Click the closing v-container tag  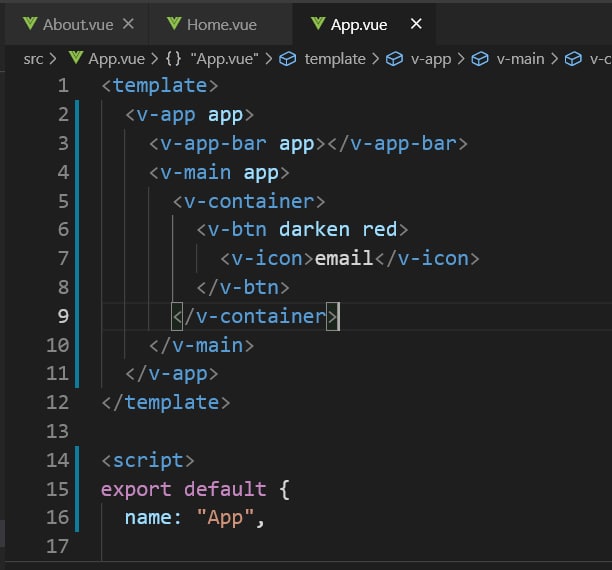pos(255,316)
